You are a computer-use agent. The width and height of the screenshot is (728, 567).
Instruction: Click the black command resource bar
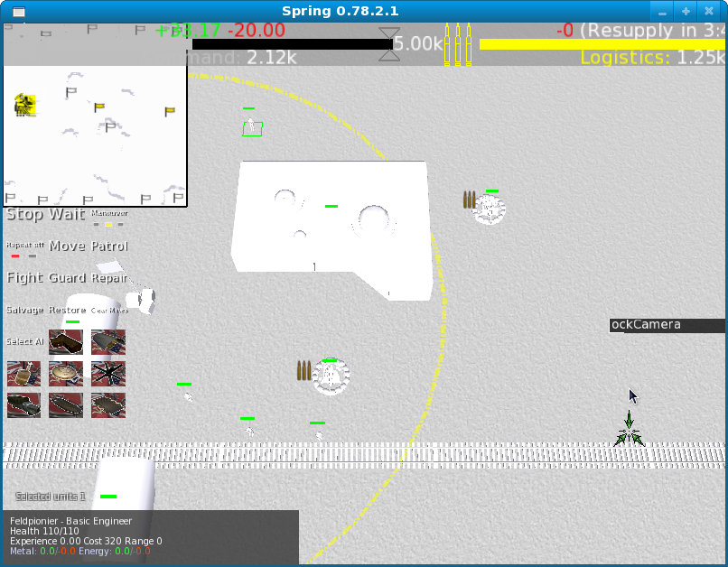pyautogui.click(x=293, y=44)
